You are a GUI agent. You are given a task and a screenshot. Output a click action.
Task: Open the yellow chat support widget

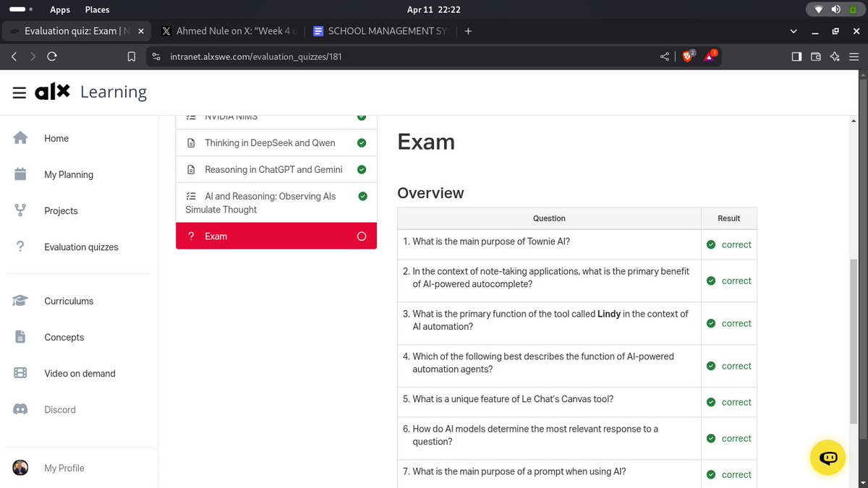828,458
